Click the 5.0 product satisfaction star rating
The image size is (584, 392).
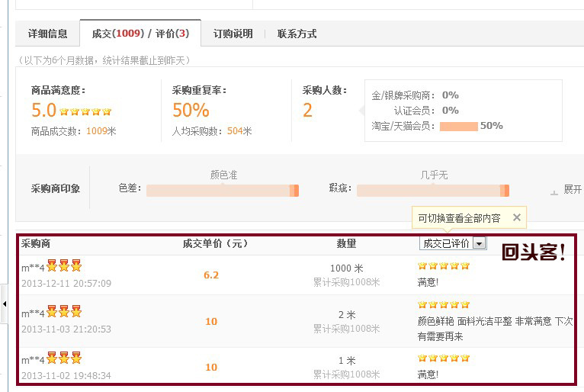[x=86, y=111]
